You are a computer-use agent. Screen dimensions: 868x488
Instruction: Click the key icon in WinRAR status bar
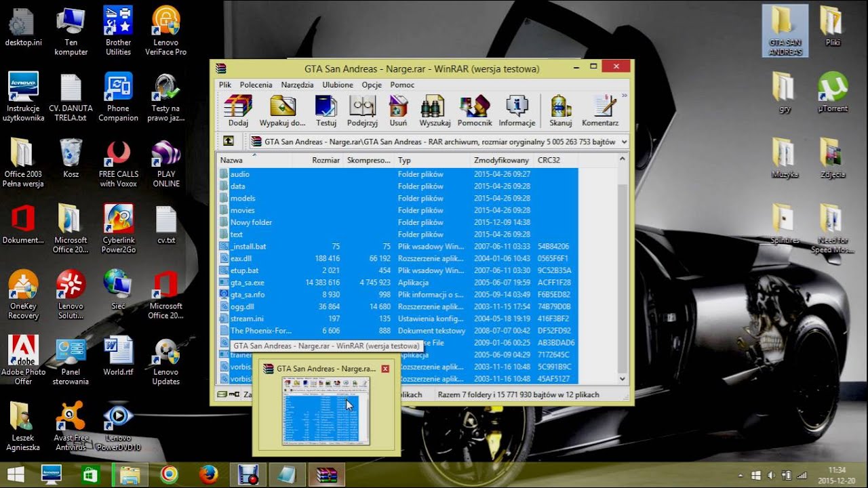tap(234, 394)
